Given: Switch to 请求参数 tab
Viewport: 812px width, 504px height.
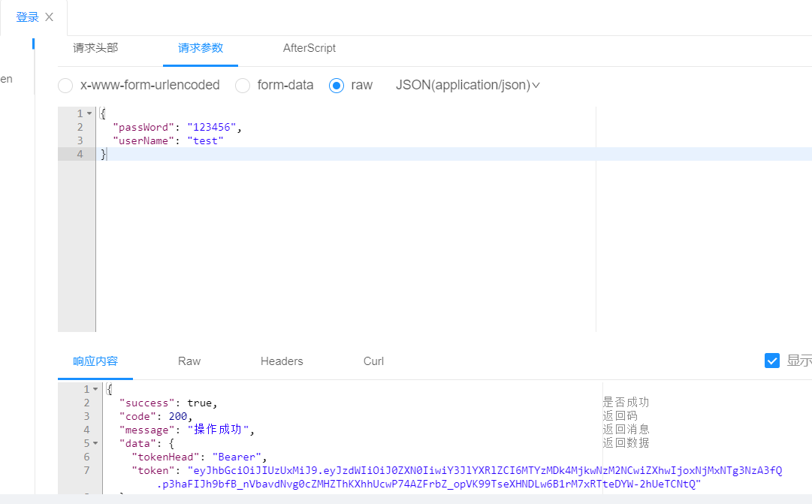Looking at the screenshot, I should click(201, 48).
